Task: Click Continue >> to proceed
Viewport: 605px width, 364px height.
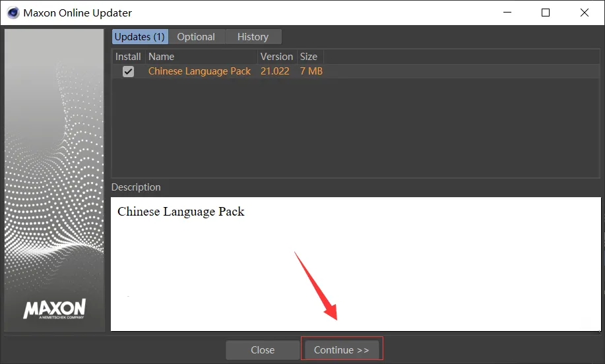Action: pos(342,349)
